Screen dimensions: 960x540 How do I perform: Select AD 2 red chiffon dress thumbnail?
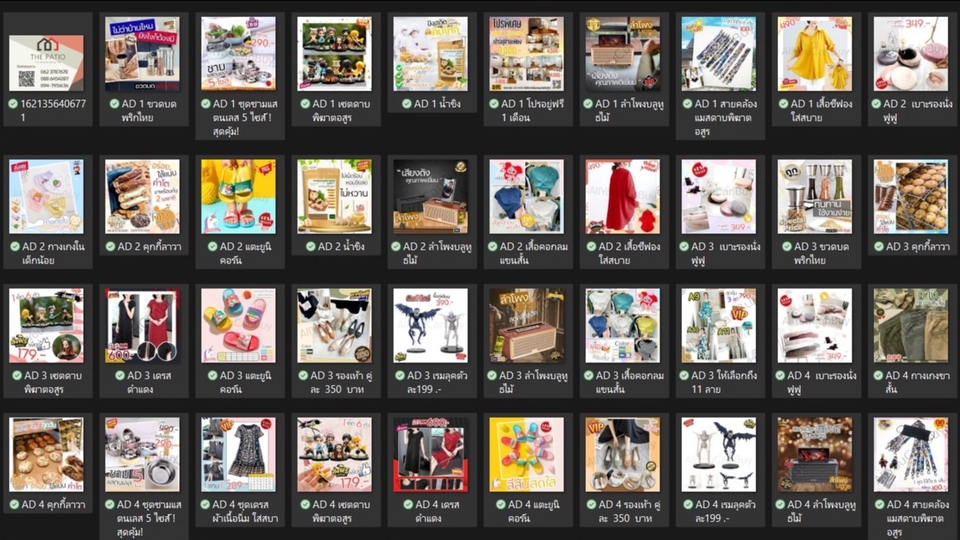pyautogui.click(x=623, y=197)
